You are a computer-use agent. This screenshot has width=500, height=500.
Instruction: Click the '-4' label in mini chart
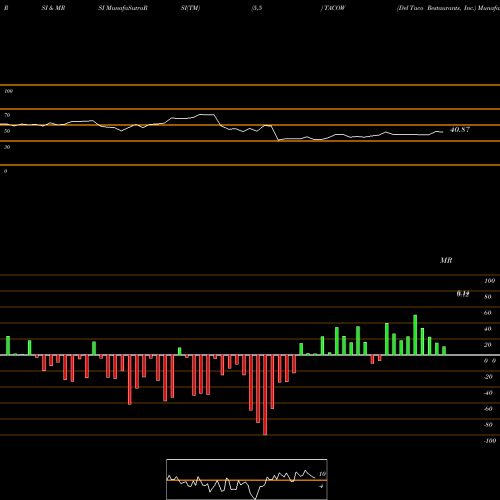(x=321, y=486)
